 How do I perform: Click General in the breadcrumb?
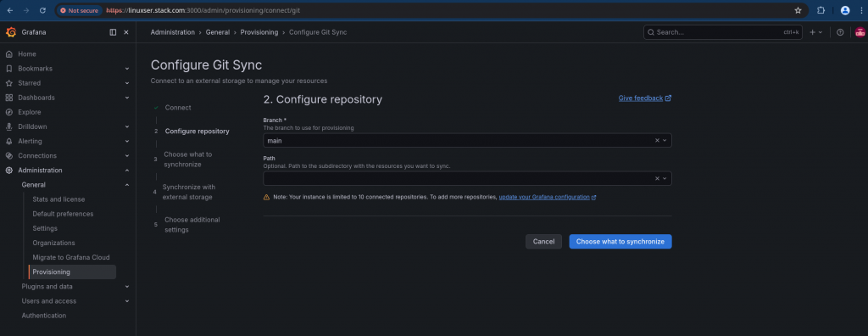tap(218, 32)
